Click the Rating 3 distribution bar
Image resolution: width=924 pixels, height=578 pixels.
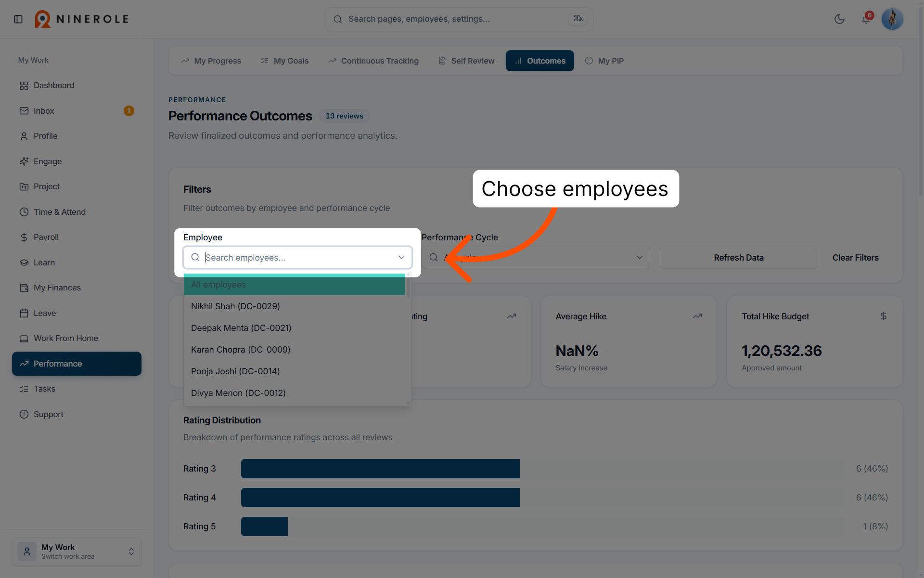click(380, 469)
